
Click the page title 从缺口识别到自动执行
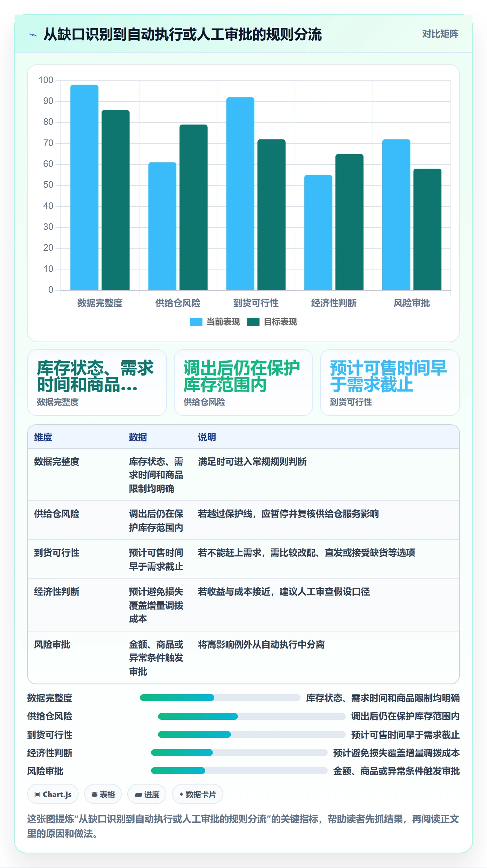[x=183, y=34]
